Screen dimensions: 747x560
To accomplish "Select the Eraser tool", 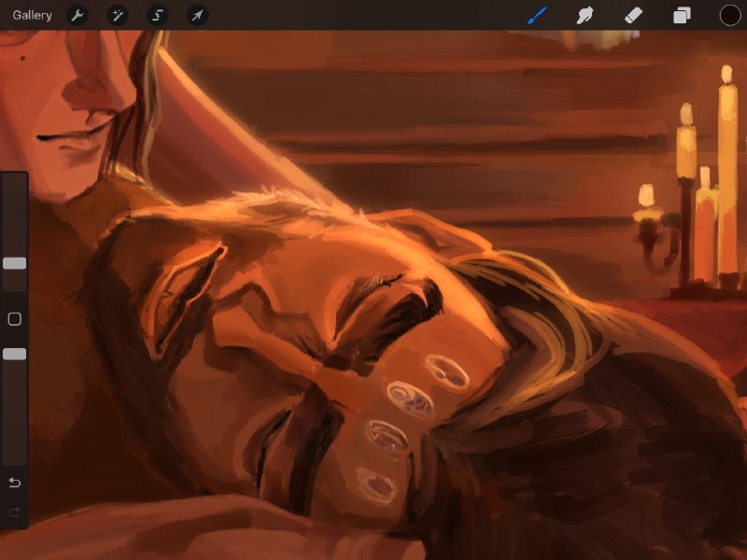I will (633, 15).
